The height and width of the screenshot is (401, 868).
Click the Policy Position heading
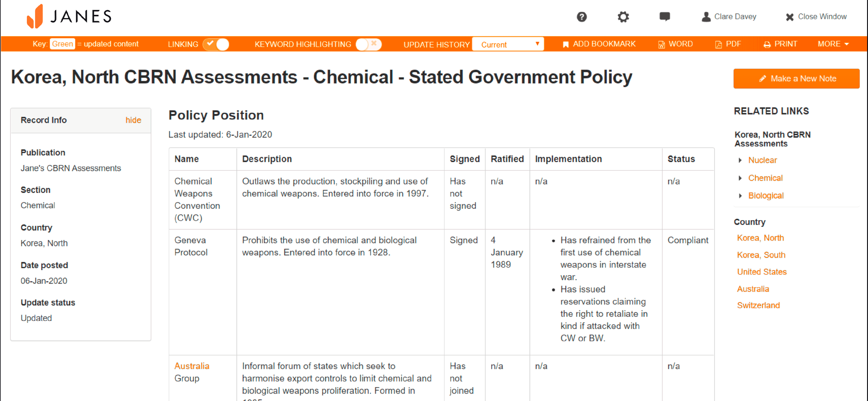(216, 115)
